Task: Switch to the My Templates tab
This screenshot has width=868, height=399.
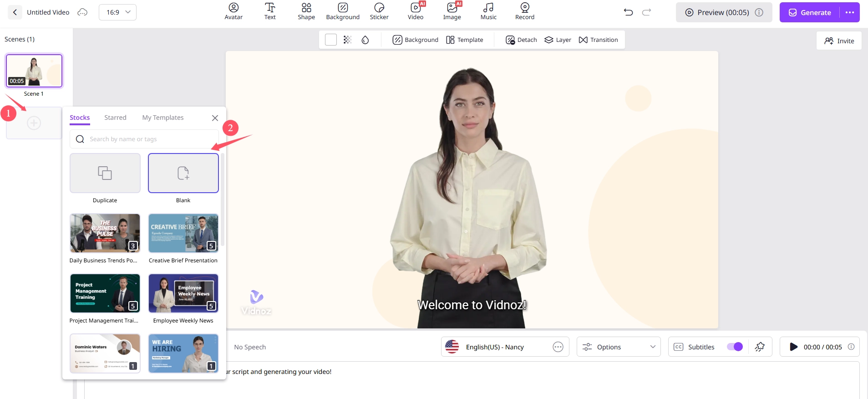Action: (x=163, y=118)
